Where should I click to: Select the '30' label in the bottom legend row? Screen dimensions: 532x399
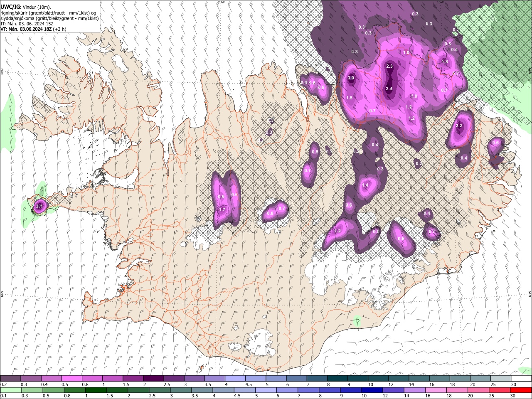[x=513, y=396]
